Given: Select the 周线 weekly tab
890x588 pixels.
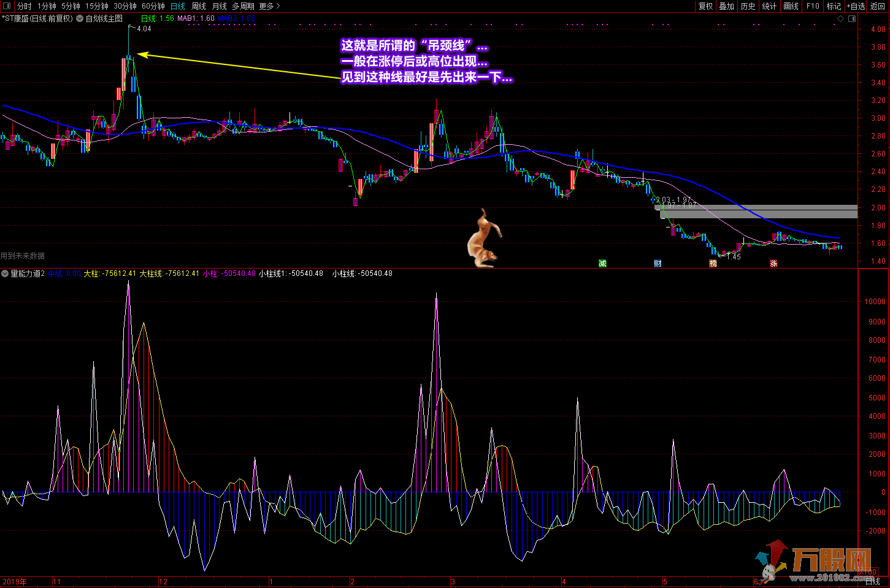Looking at the screenshot, I should tap(199, 6).
